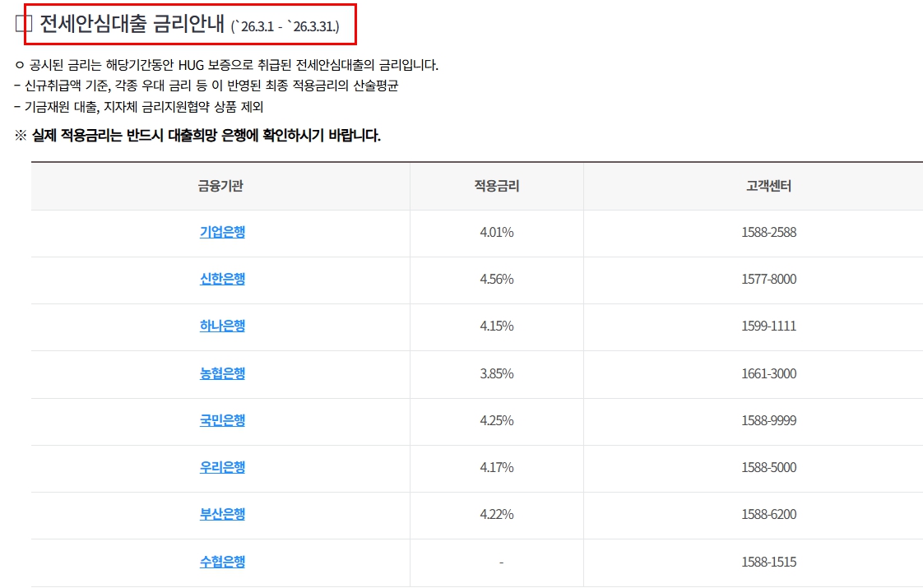Viewport: 923px width, 588px height.
Task: Select the 4.56% rate for 신한은행
Action: click(x=497, y=279)
